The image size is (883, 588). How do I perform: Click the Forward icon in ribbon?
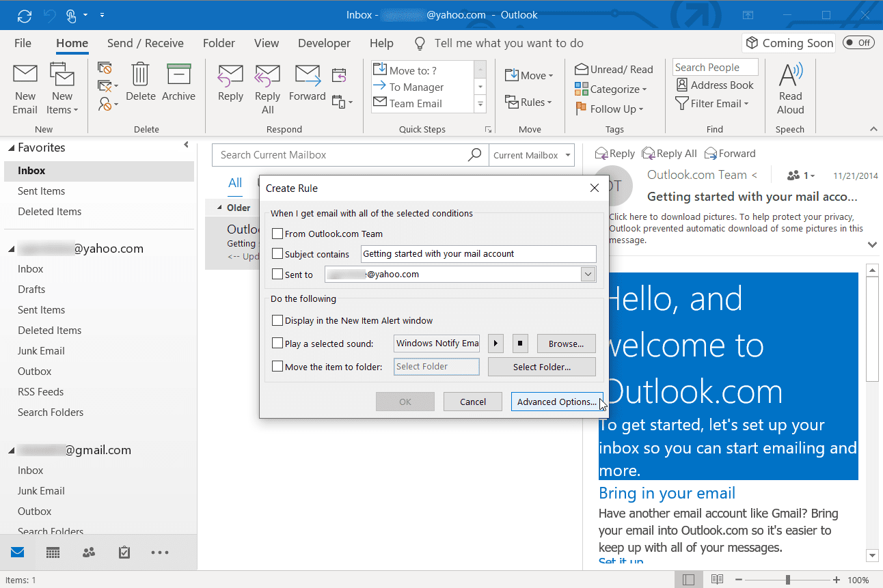307,74
